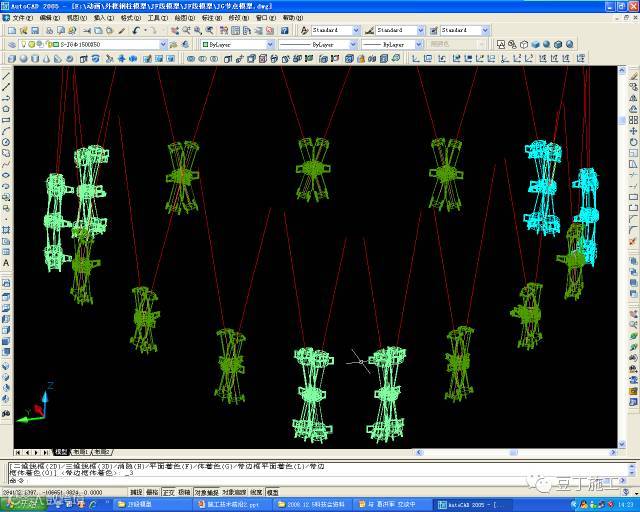The width and height of the screenshot is (640, 512).
Task: Click the Undo arrow icon
Action: tap(137, 31)
